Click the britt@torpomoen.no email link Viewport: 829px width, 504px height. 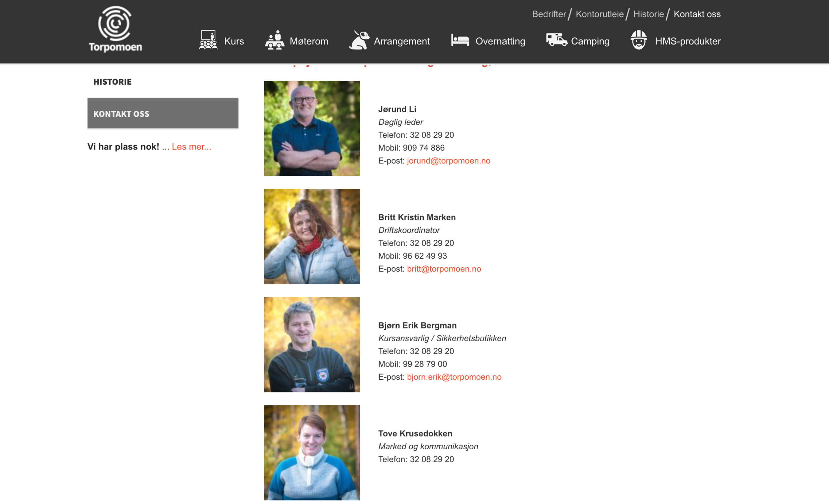tap(444, 269)
